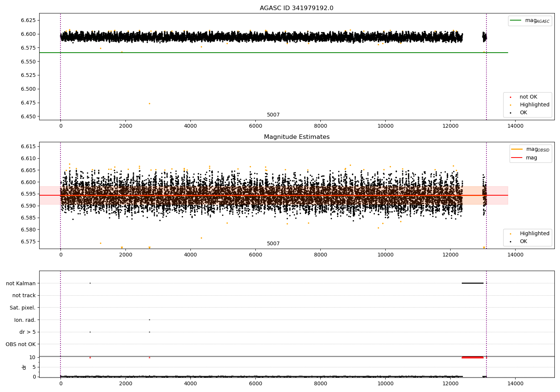Click the red 'not OK' legend marker in top plot
The image size is (560, 392).
tap(510, 97)
